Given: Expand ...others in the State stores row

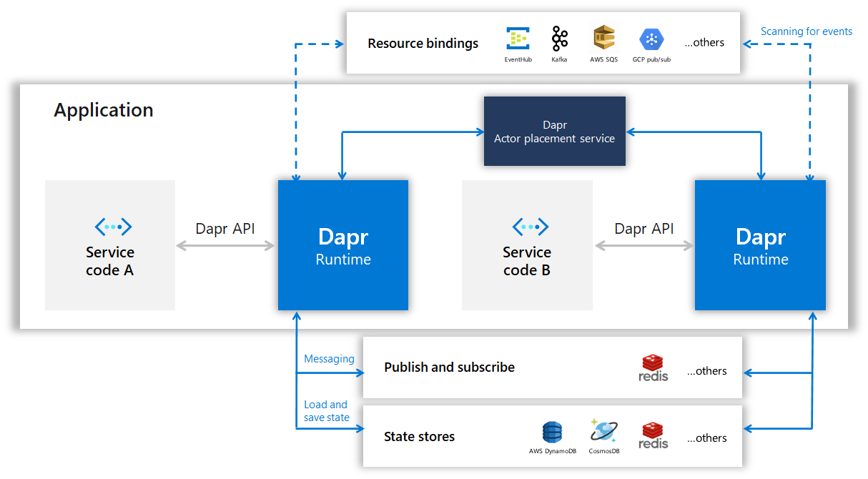Looking at the screenshot, I should 706,437.
